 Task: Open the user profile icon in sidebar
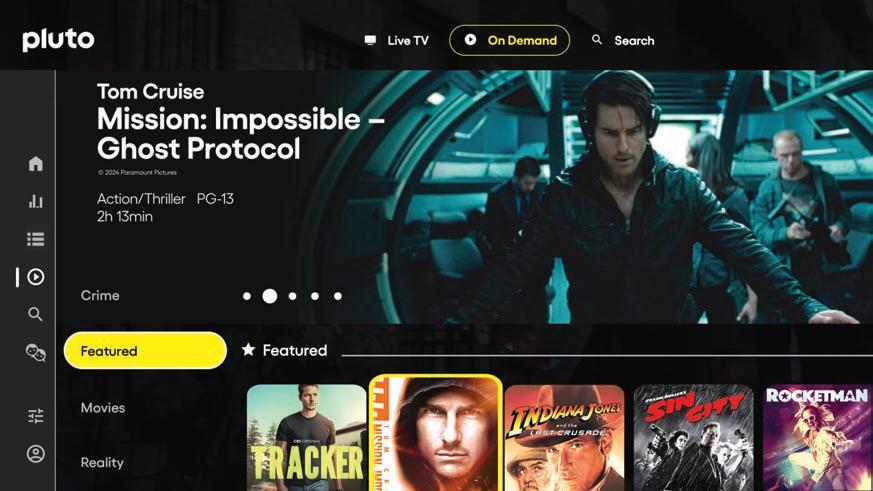point(36,454)
